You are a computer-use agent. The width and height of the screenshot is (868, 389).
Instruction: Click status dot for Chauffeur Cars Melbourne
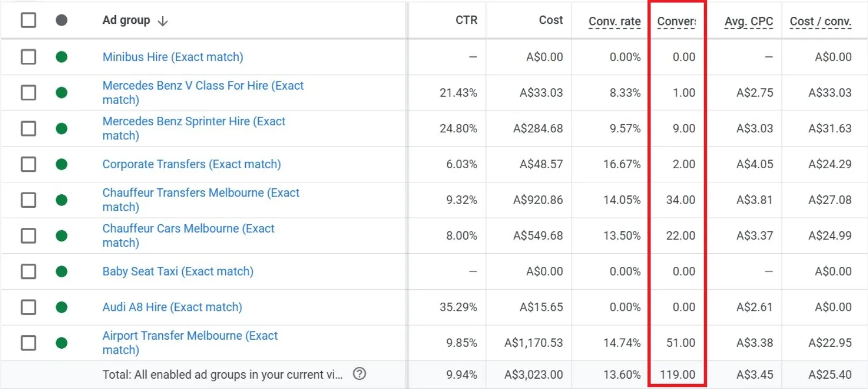tap(61, 236)
